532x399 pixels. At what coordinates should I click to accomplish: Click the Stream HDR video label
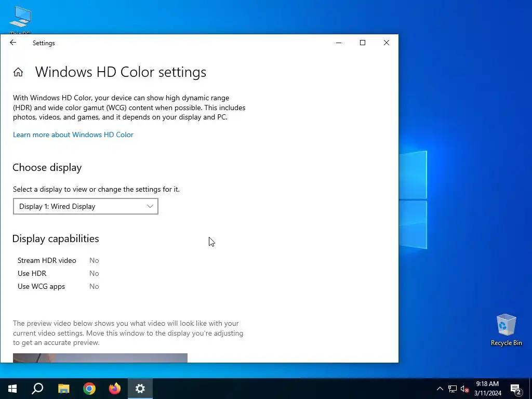47,261
